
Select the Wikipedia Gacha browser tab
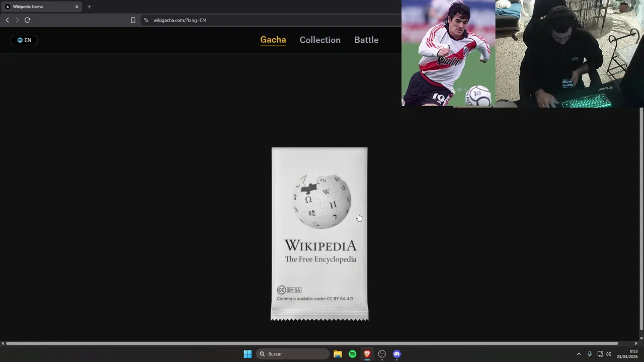tap(41, 7)
